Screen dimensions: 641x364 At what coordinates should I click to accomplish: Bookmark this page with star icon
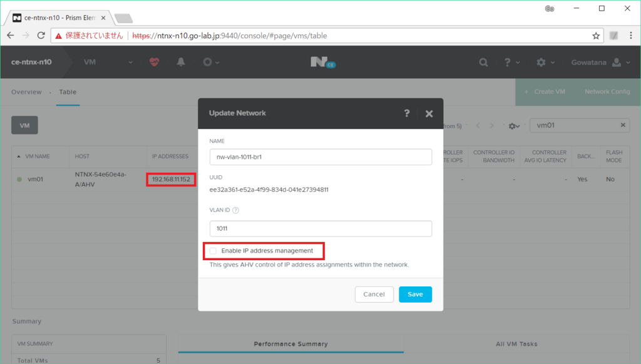coord(596,36)
